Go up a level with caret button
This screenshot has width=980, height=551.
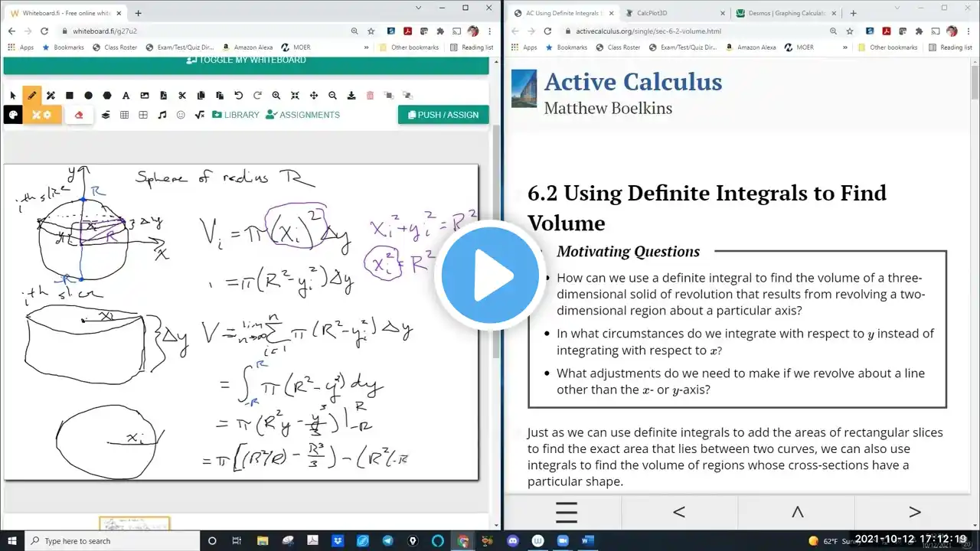pyautogui.click(x=796, y=512)
